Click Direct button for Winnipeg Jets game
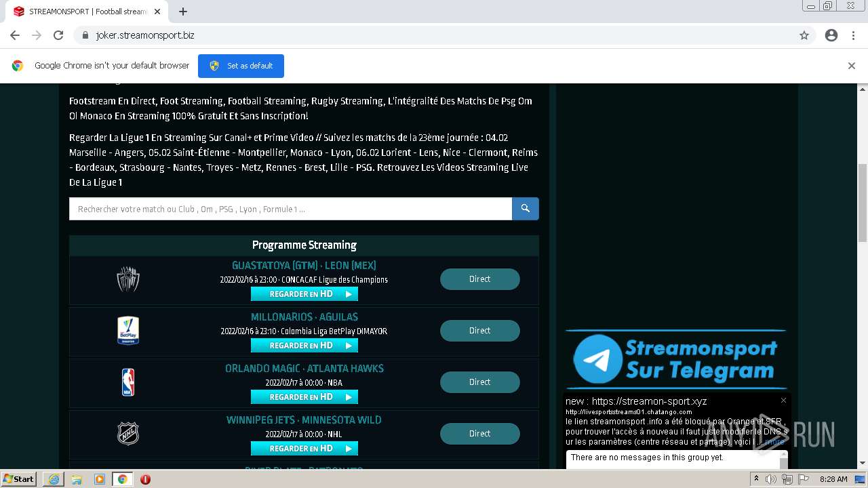Viewport: 868px width, 488px height. (480, 434)
